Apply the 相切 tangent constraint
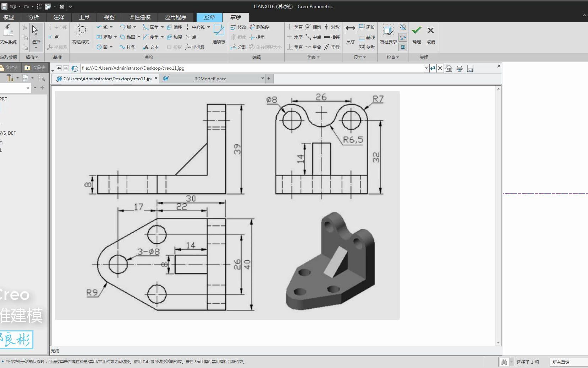588x368 pixels. pos(313,27)
